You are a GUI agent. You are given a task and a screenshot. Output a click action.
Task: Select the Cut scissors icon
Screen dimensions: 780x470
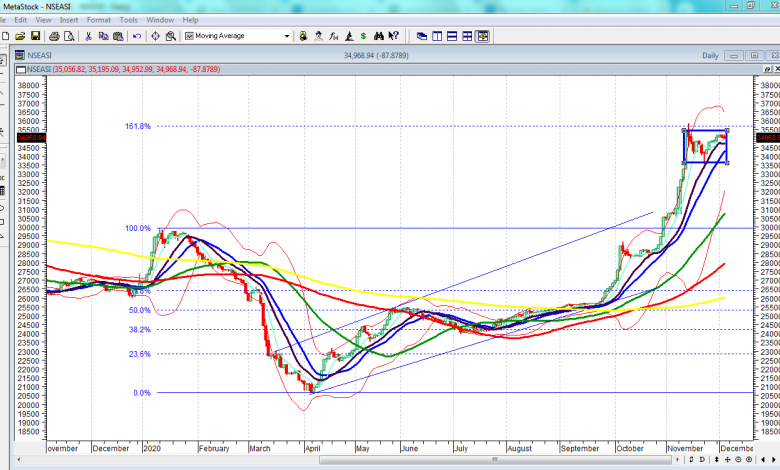(88, 36)
